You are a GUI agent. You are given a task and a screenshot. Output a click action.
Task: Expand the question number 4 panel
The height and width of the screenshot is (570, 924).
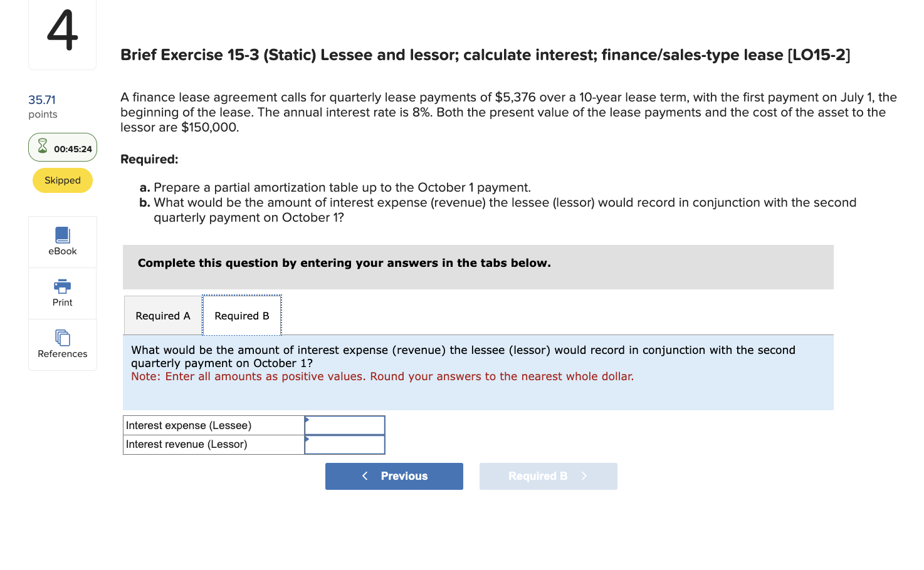coord(62,34)
